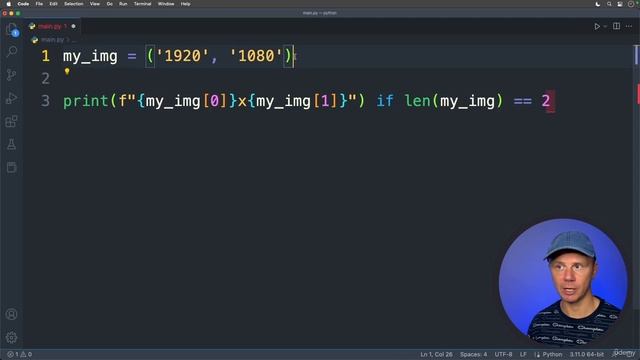Click Ln 1, Col 26 status entry
This screenshot has width=640, height=360.
(436, 354)
